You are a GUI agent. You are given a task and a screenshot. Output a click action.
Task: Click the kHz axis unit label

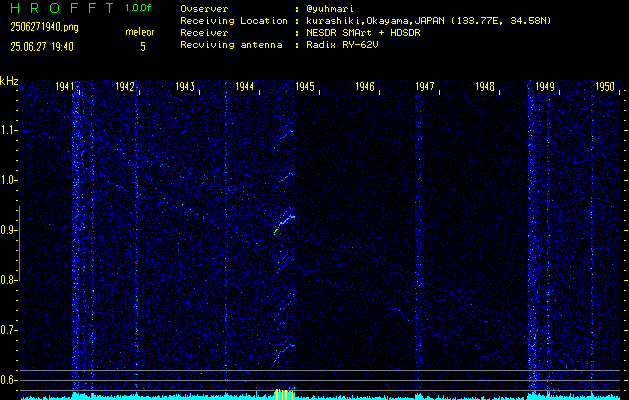9,81
